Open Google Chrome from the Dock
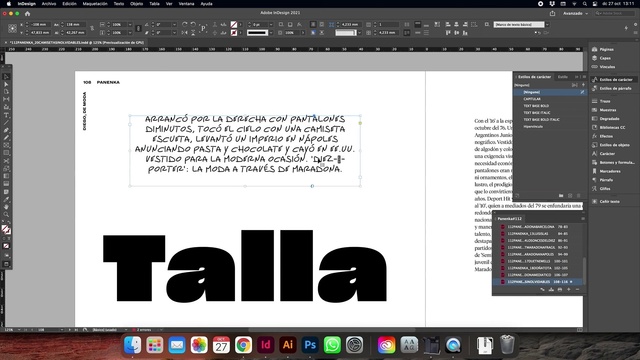The image size is (640, 360). click(243, 345)
